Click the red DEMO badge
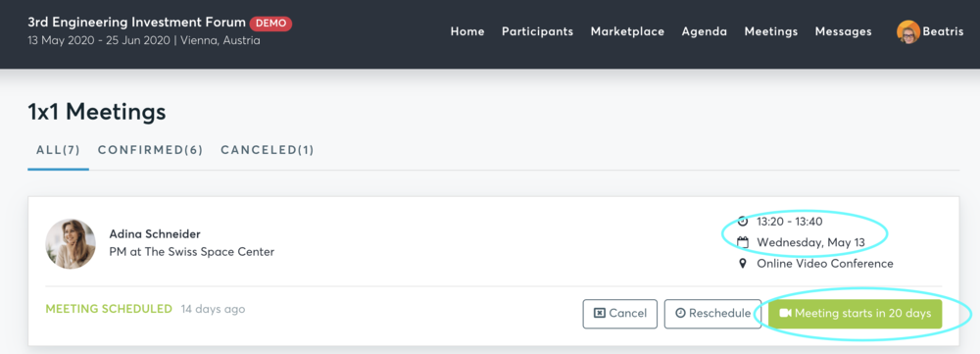Screen dimensions: 980x354 (x=270, y=24)
